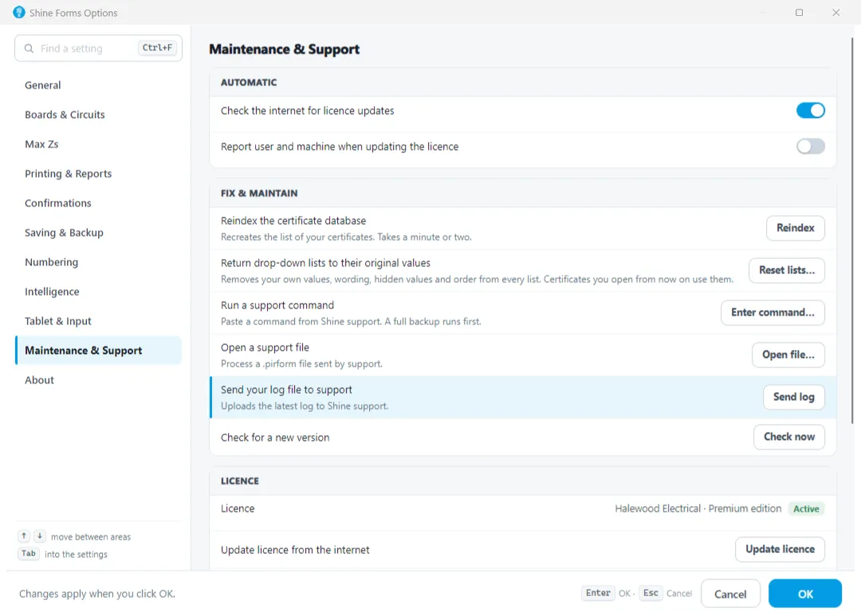Viewport: 861px width, 616px height.
Task: Click the AUTOMATIC section header
Action: [249, 82]
